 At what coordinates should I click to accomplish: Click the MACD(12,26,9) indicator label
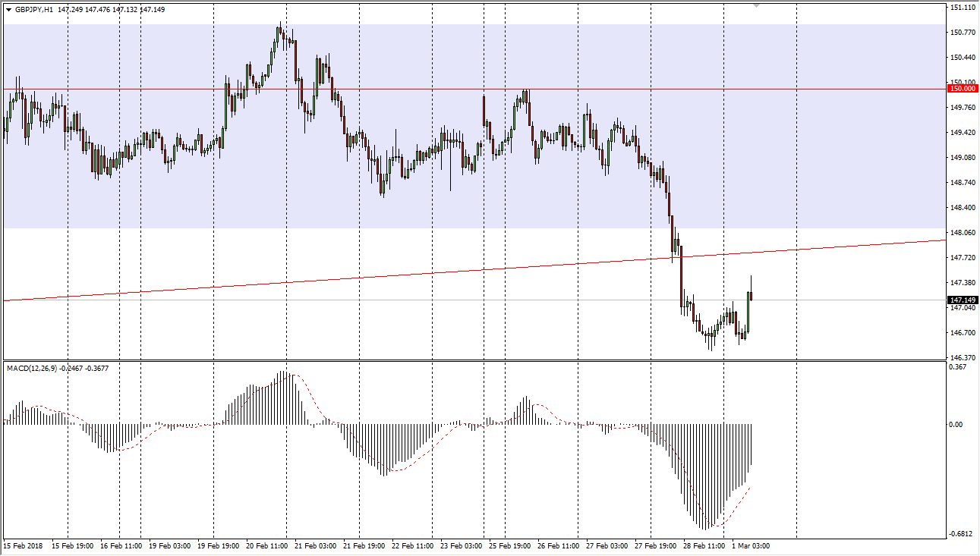point(43,369)
